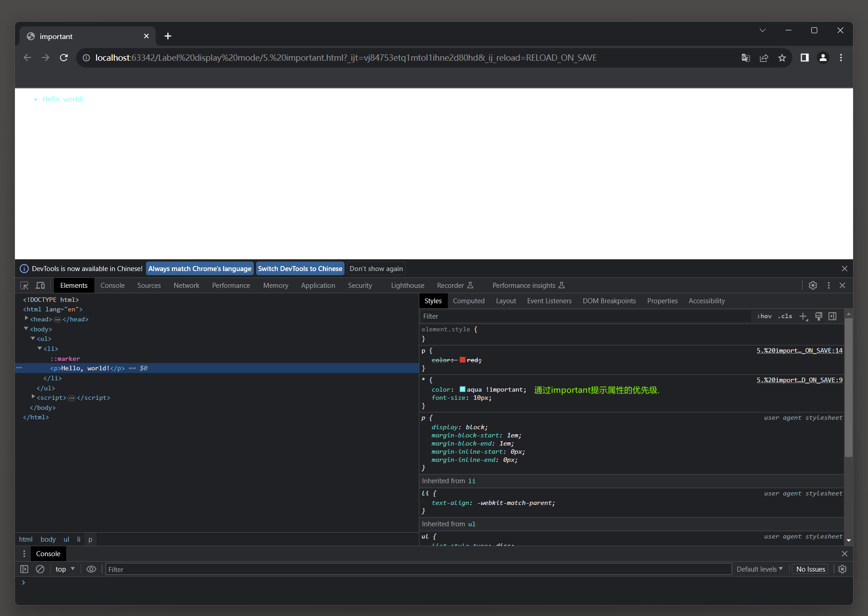The image size is (868, 616).
Task: Close the Console drawer
Action: point(844,554)
